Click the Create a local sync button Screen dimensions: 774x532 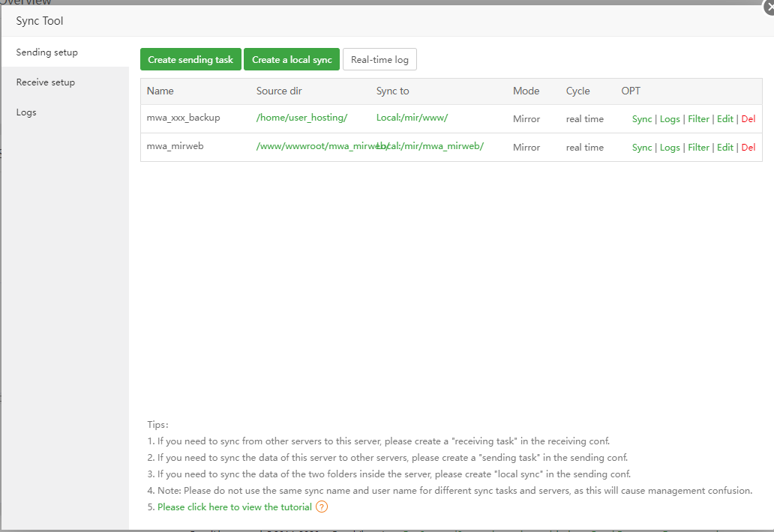(x=292, y=58)
